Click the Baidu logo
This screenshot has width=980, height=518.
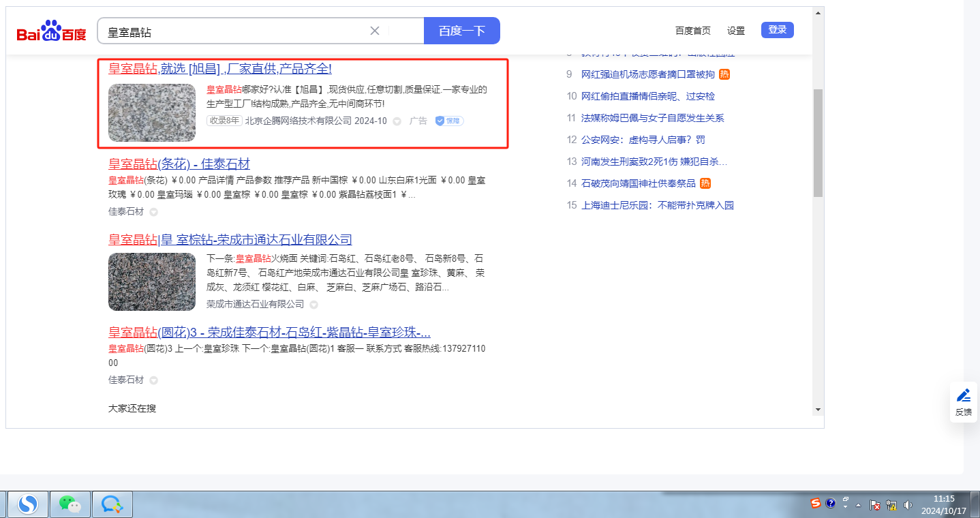pyautogui.click(x=52, y=31)
